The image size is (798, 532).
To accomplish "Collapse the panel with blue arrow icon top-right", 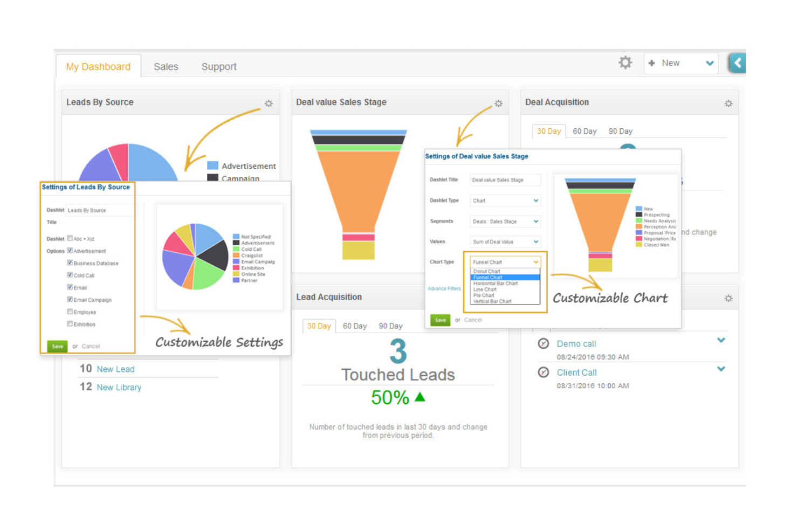I will (738, 63).
